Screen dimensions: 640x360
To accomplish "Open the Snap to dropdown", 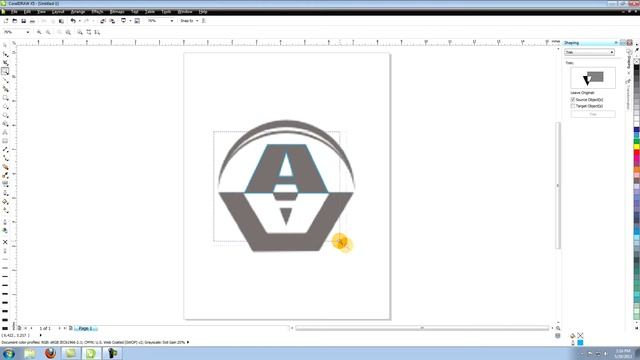I will coord(189,21).
